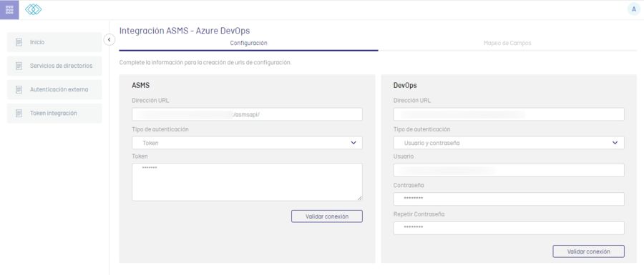
Task: Click the Inicio document icon
Action: [x=19, y=42]
